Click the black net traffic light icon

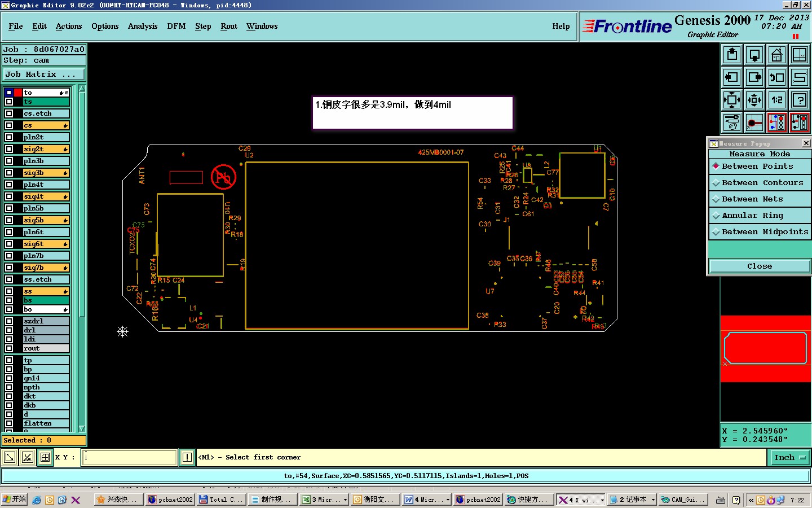click(x=800, y=122)
